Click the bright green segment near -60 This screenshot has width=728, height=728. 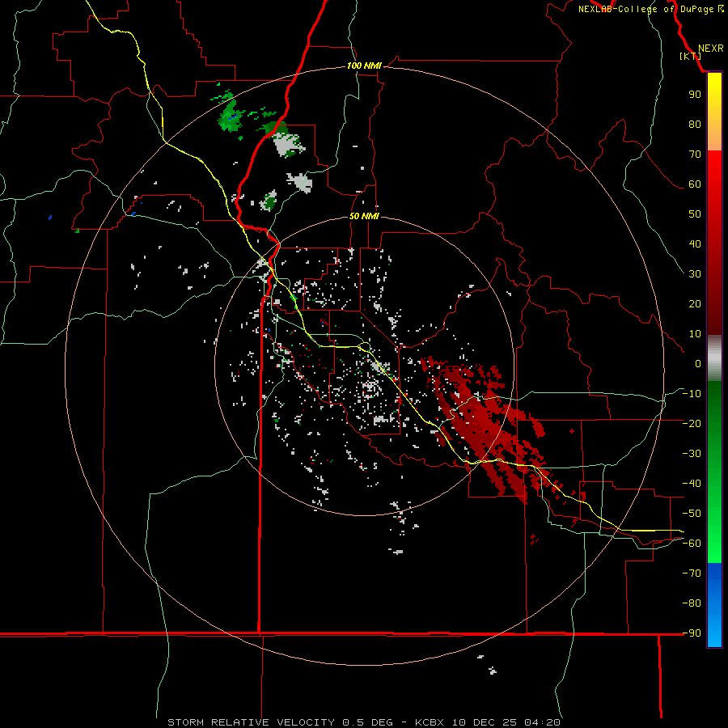[714, 548]
